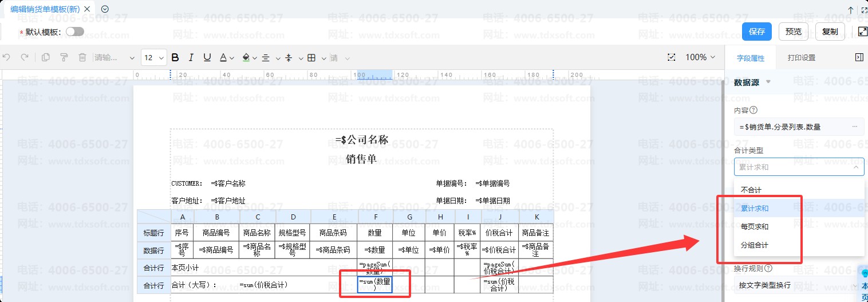The height and width of the screenshot is (302, 868).
Task: Click the 预览 preview button
Action: (x=794, y=32)
